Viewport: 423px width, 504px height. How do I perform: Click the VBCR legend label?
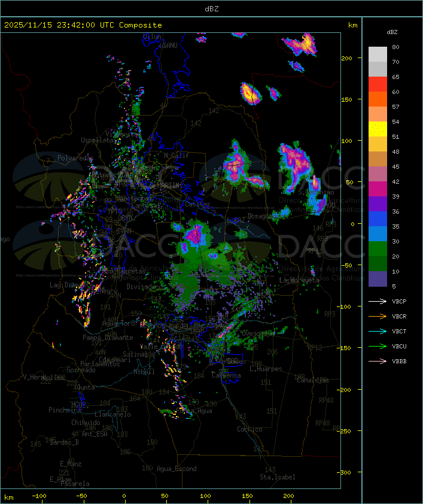coord(399,316)
